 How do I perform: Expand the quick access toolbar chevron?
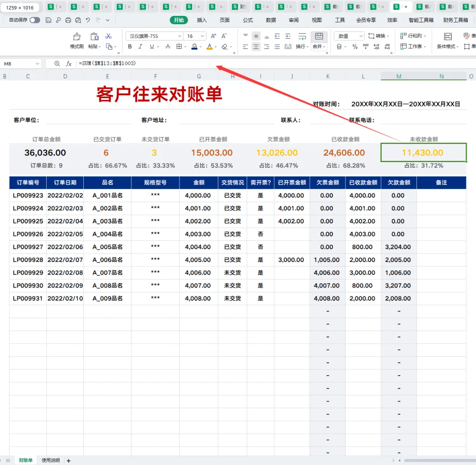pos(108,20)
